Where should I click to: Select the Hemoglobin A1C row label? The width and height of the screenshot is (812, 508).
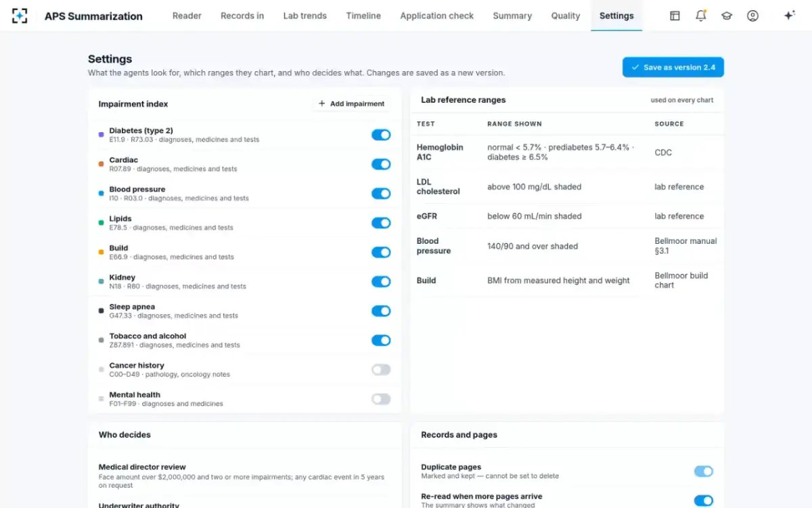(x=440, y=152)
